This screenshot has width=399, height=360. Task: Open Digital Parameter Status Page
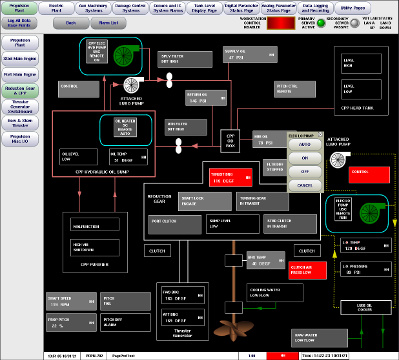pyautogui.click(x=241, y=8)
